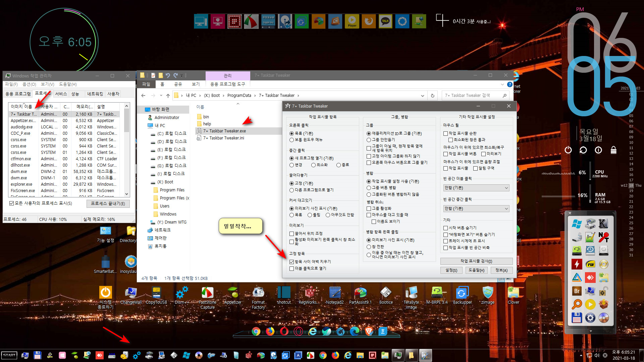Open KakaoTalk icon in top dock
The height and width of the screenshot is (362, 644).
(x=385, y=21)
